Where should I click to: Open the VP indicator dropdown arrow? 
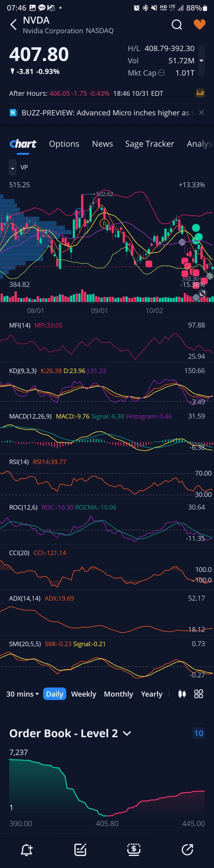pos(13,168)
